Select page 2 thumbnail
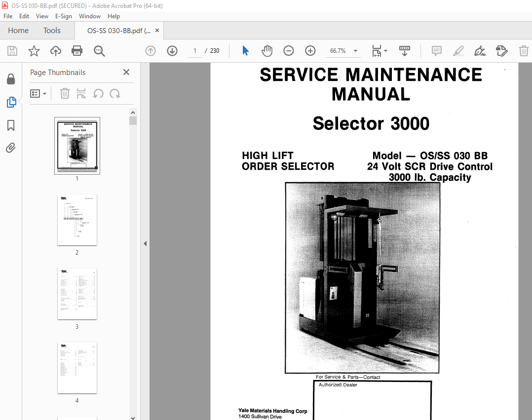Image resolution: width=532 pixels, height=420 pixels. tap(77, 220)
